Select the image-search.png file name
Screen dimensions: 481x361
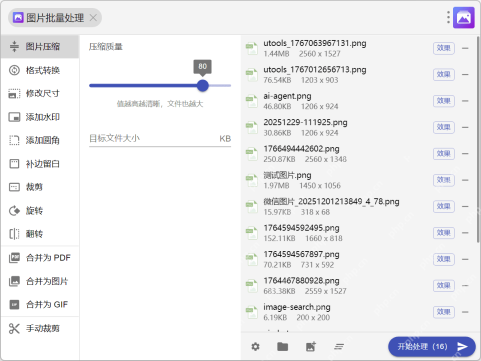tap(297, 307)
